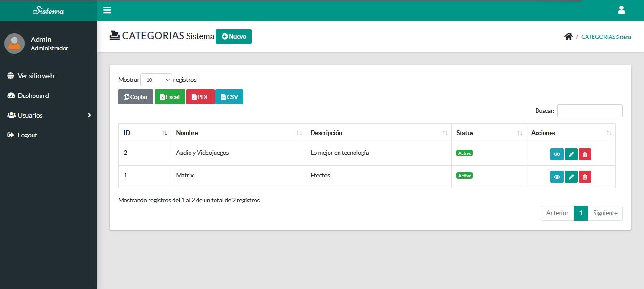The width and height of the screenshot is (644, 289).
Task: Expand the Usuarios sidebar submenu
Action: coord(48,115)
